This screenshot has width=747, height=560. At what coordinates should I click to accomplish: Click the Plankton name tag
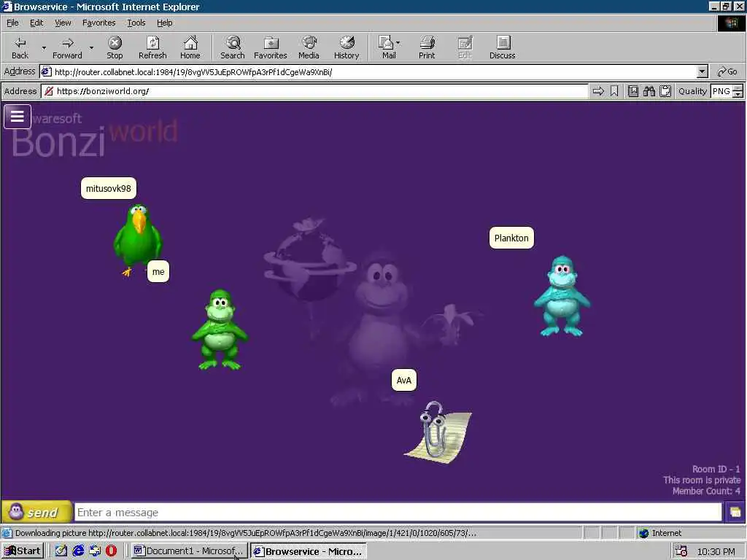point(511,238)
